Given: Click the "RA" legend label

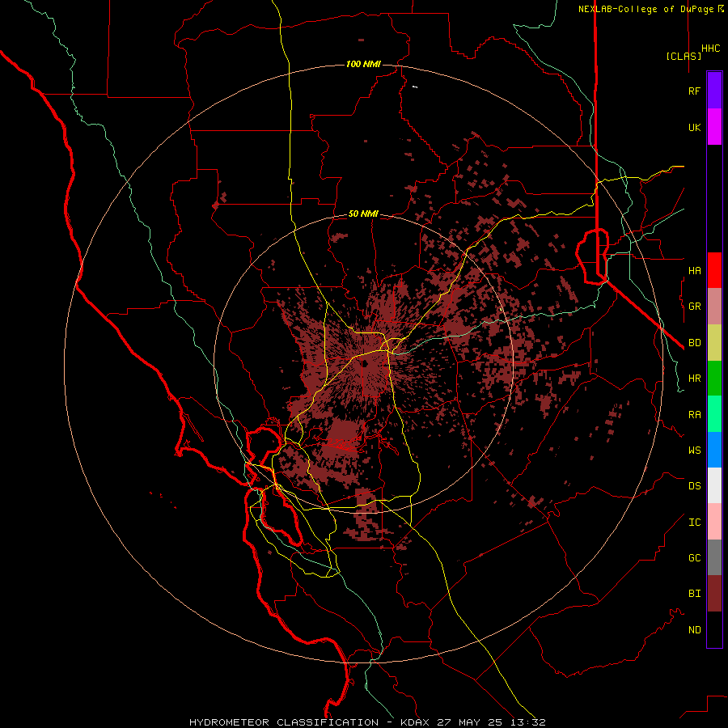Looking at the screenshot, I should point(694,415).
